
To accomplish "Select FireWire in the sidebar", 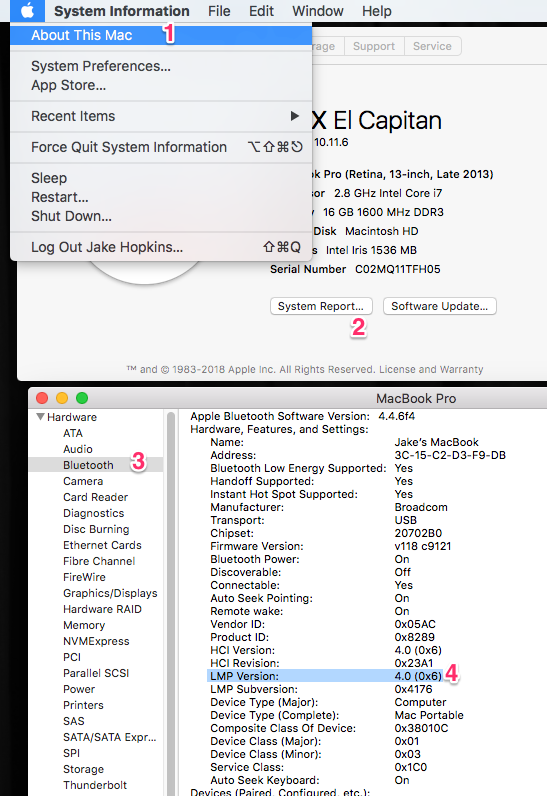I will [x=84, y=577].
